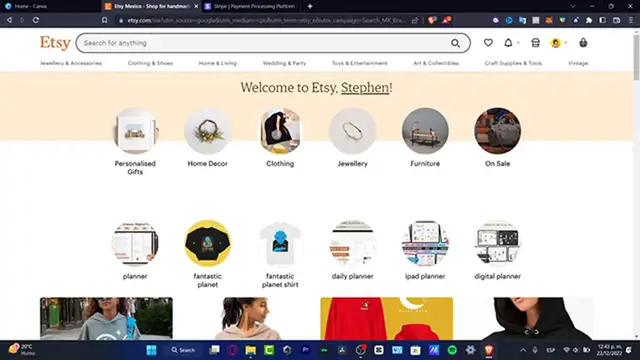Click the share icon in the address bar
Screen dimensions: 640x360
click(x=415, y=20)
